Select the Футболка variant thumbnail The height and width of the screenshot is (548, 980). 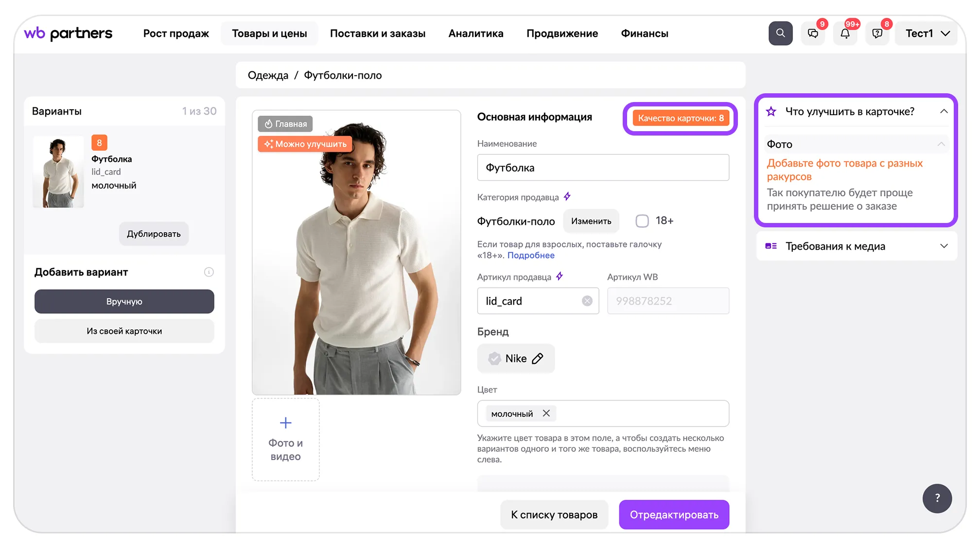[x=58, y=172]
